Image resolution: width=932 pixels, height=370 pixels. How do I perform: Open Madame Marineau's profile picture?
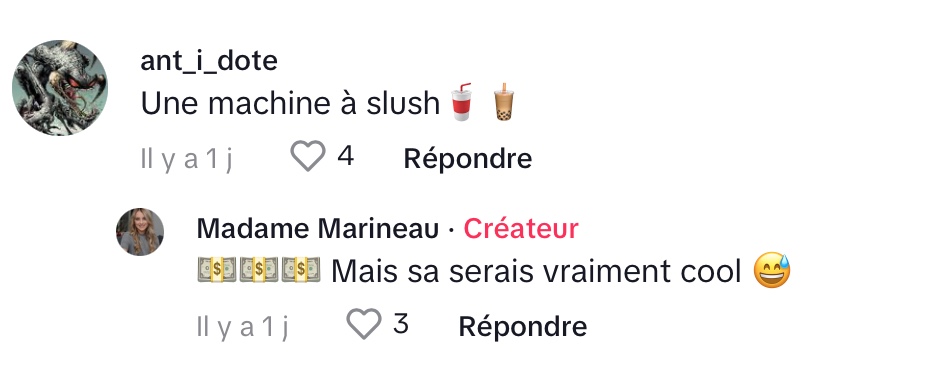coord(140,232)
